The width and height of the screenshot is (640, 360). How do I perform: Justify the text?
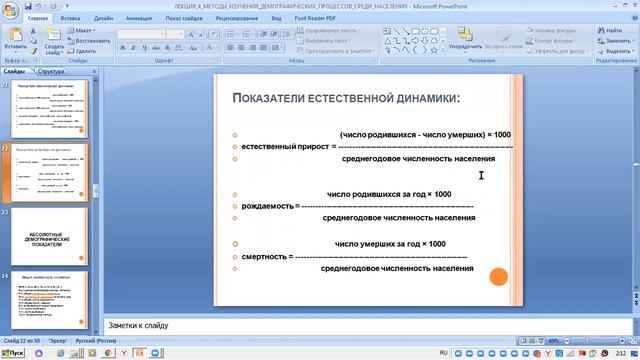(x=264, y=48)
